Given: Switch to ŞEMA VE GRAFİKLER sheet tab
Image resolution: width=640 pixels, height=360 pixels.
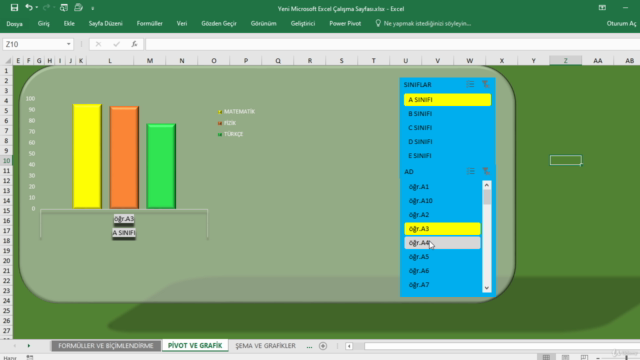Looking at the screenshot, I should pyautogui.click(x=265, y=346).
